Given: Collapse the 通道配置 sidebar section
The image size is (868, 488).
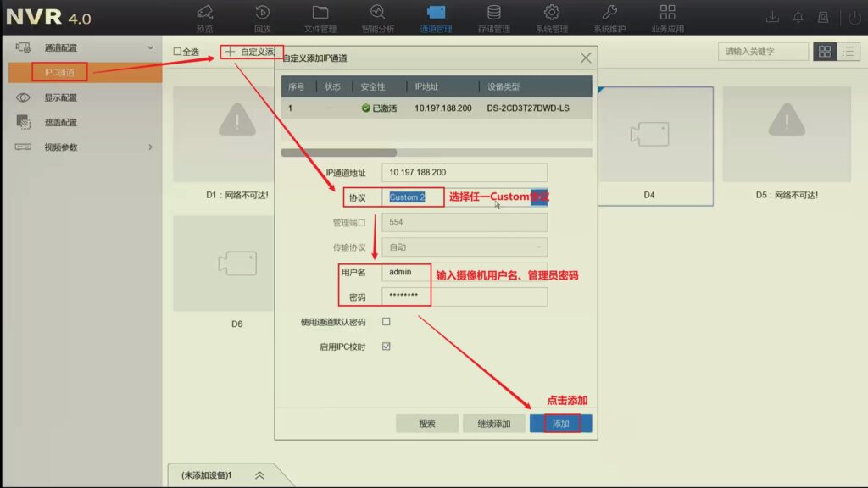Looking at the screenshot, I should (x=151, y=48).
